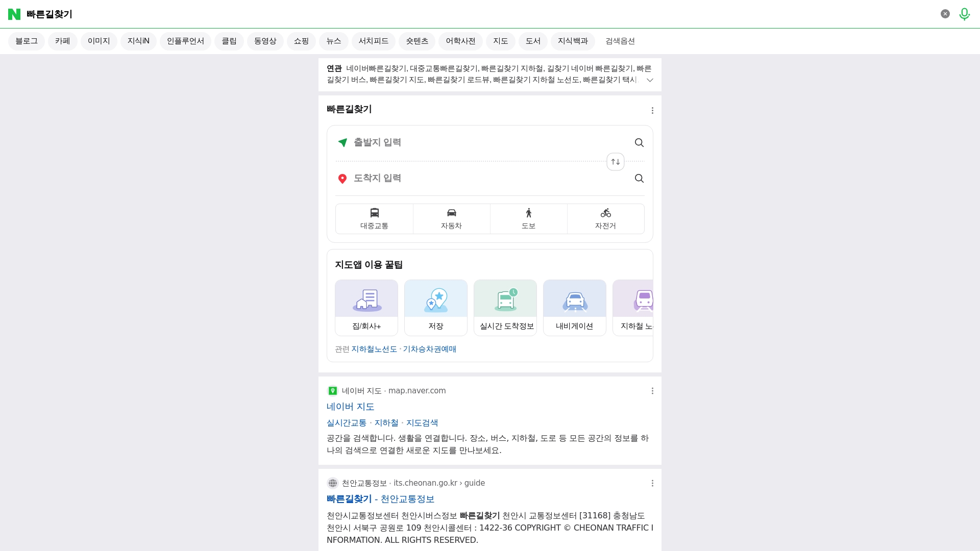This screenshot has height=551, width=980.
Task: Open the 지하철 sublink under 네이버 지도
Action: point(386,423)
